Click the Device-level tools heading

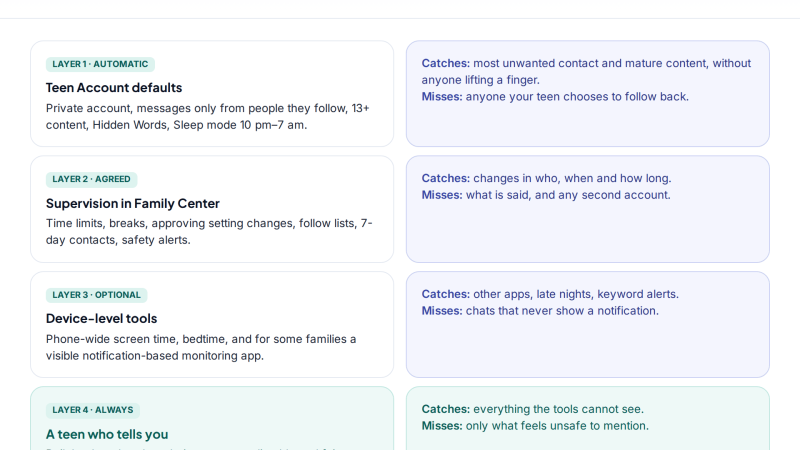102,319
